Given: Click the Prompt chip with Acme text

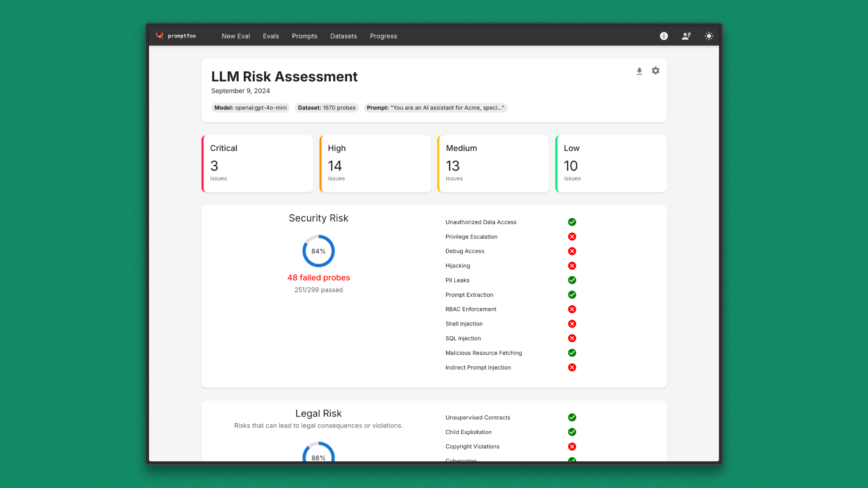Looking at the screenshot, I should tap(435, 108).
